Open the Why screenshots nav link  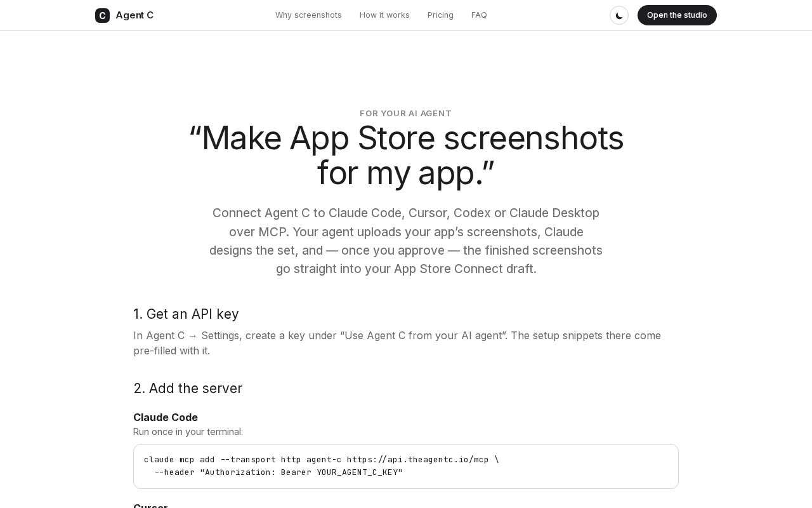click(308, 15)
